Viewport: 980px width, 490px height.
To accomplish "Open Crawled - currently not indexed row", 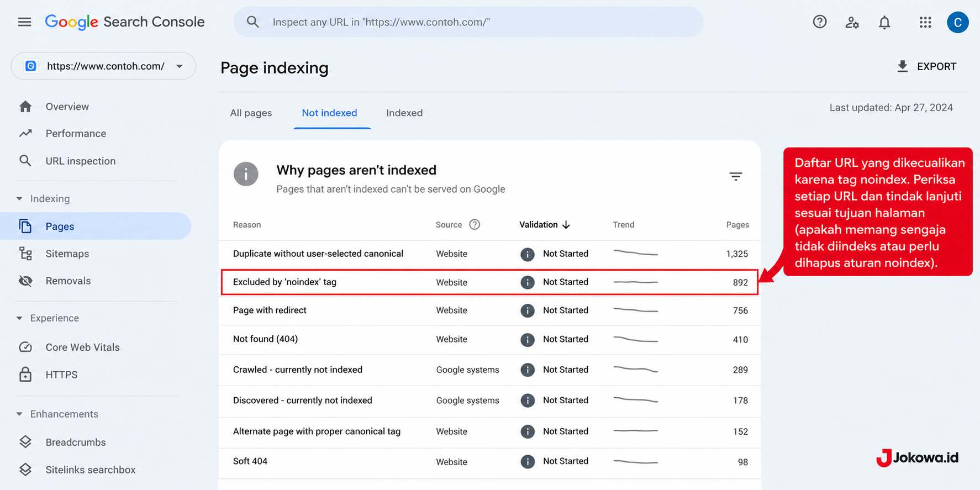I will [489, 370].
